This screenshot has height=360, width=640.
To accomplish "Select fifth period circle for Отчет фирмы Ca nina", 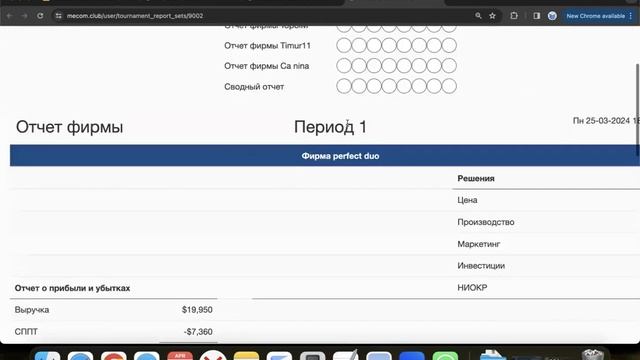I will click(404, 66).
